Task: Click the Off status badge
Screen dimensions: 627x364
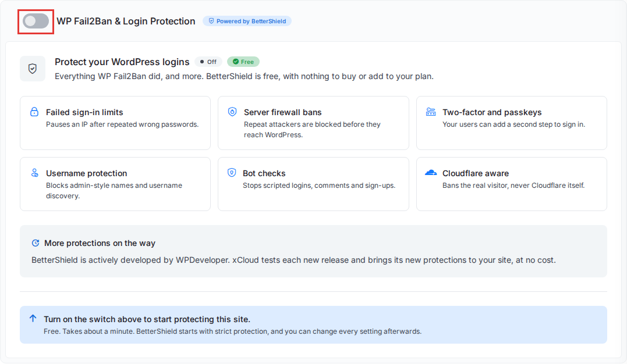Action: pos(208,62)
